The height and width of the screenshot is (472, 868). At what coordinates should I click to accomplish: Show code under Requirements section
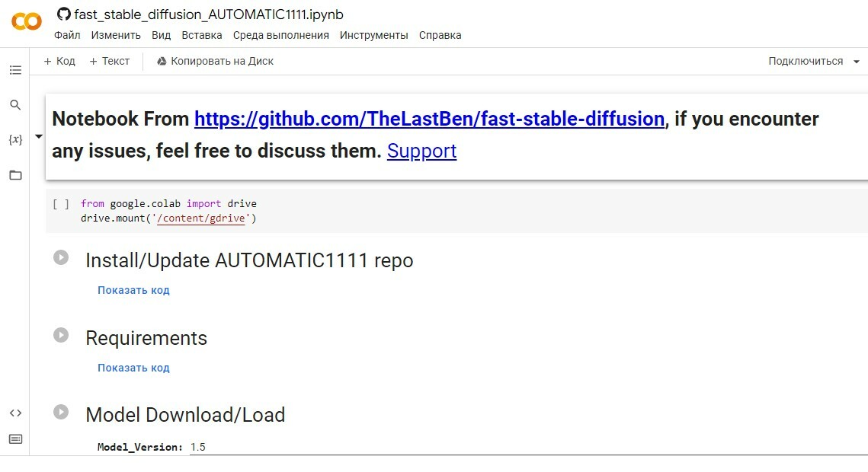click(133, 368)
